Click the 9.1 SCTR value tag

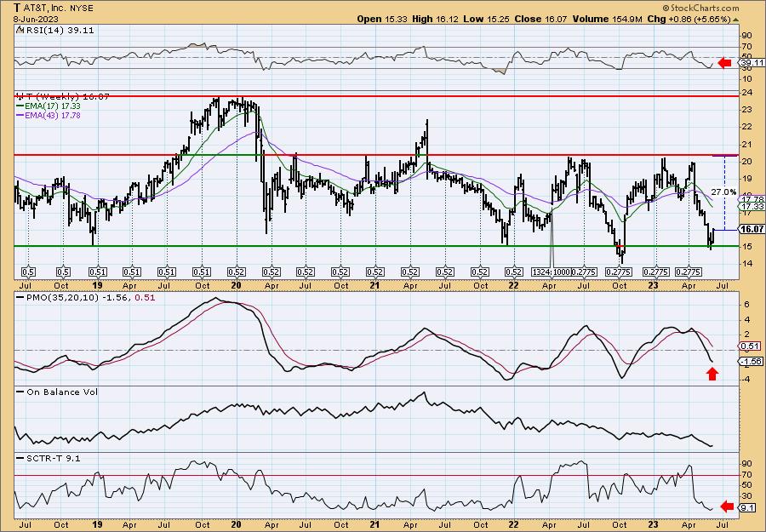click(748, 507)
